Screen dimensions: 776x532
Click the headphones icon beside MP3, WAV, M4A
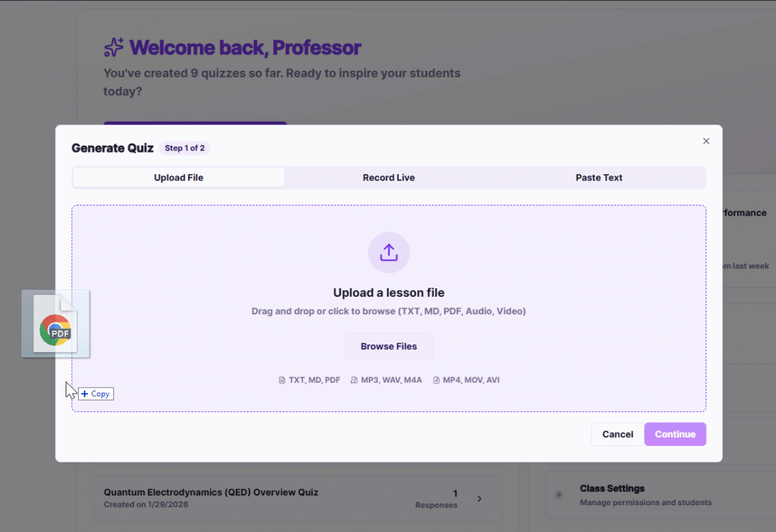pyautogui.click(x=354, y=380)
